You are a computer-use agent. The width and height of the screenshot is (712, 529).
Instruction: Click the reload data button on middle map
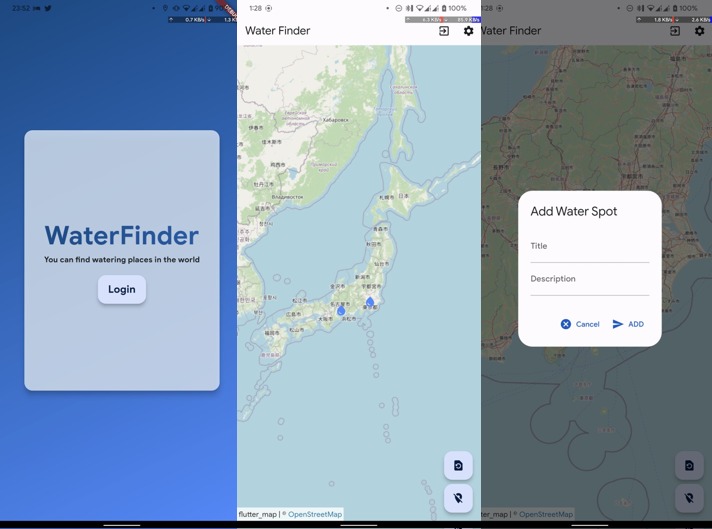click(x=458, y=465)
